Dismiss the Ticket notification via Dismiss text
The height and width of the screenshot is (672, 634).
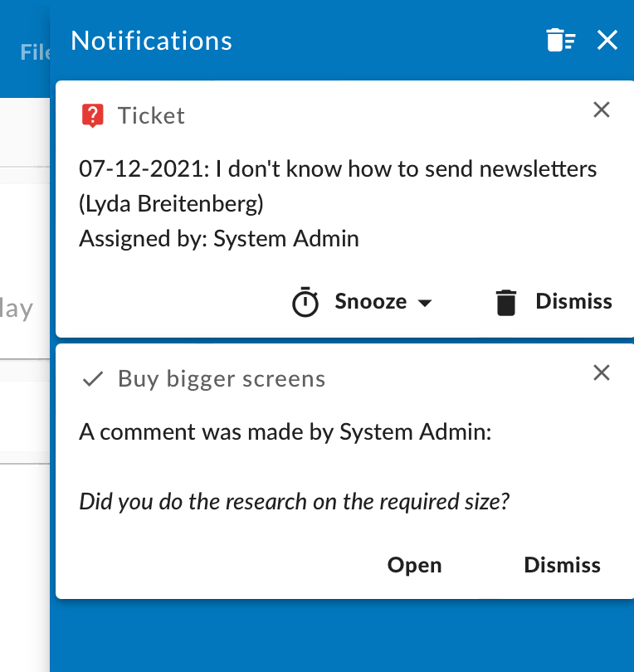573,301
